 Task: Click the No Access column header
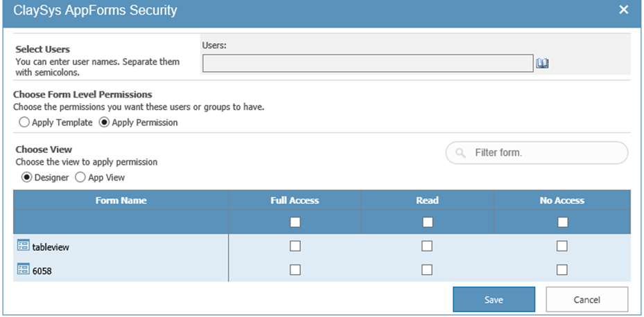562,201
